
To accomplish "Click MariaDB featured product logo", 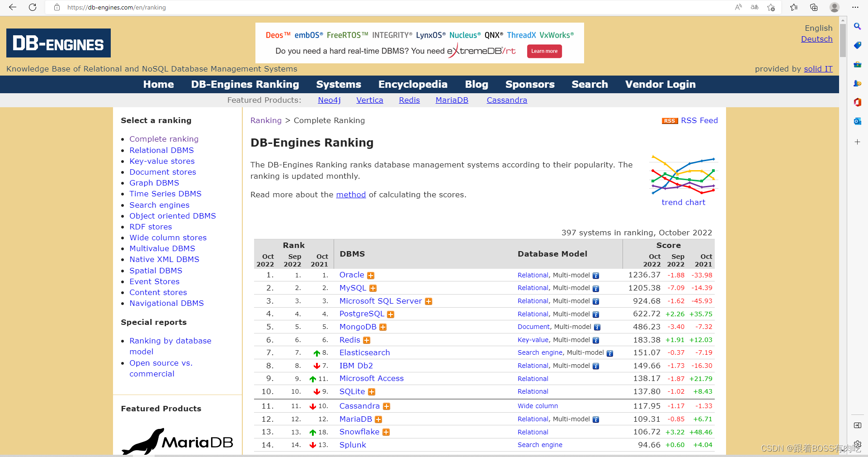I will (177, 441).
